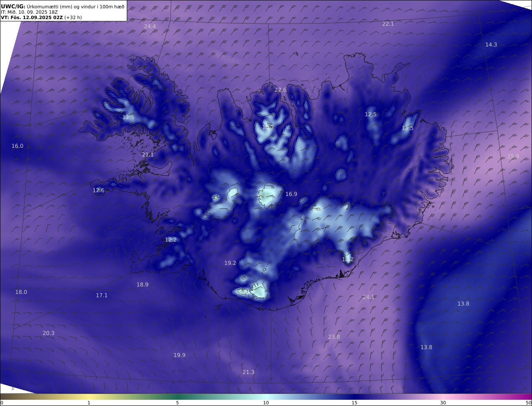Click the VT: Fös. 12.09.2025 02Z line
Viewport: 532px width, 406px height.
(x=42, y=17)
